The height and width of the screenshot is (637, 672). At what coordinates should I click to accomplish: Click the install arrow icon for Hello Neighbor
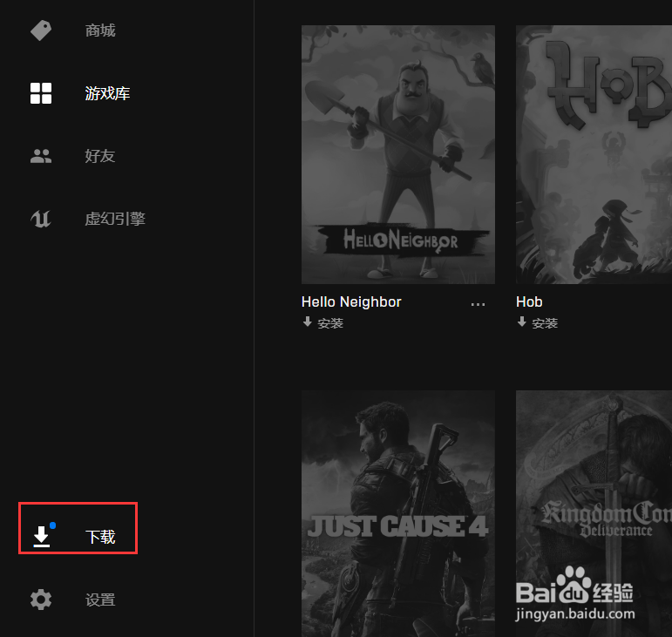pyautogui.click(x=308, y=322)
